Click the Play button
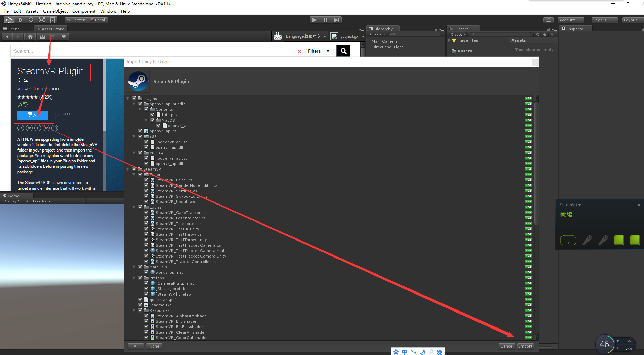644x355 pixels. click(315, 20)
